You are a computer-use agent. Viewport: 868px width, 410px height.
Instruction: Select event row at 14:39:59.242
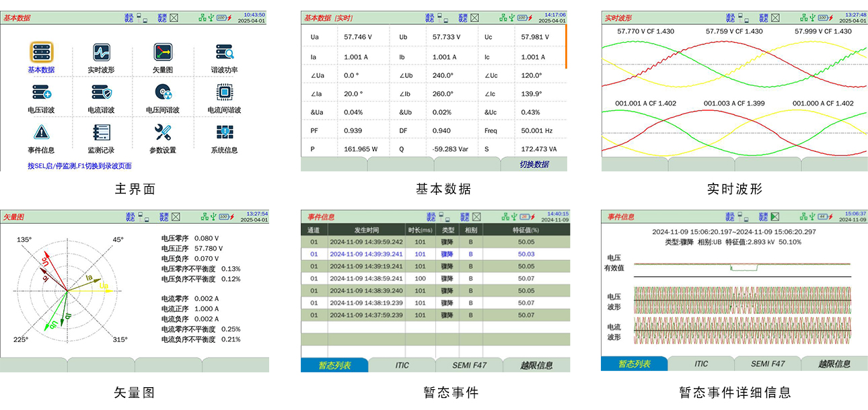pos(435,242)
